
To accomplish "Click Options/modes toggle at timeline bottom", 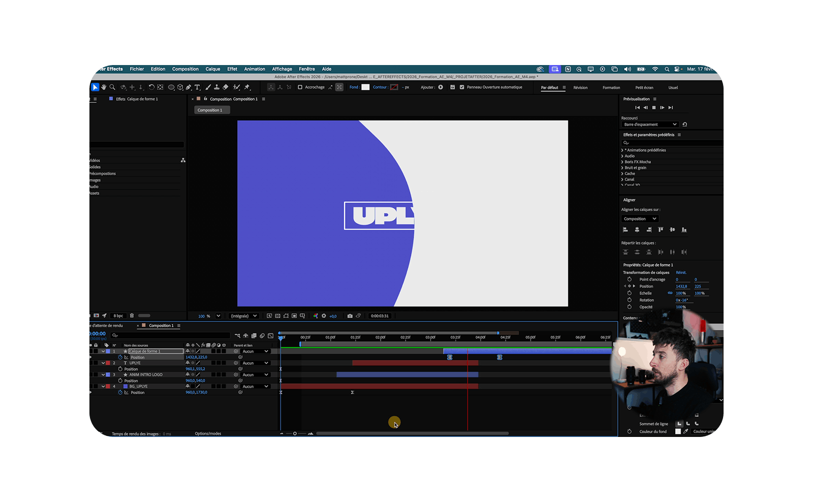I will [x=208, y=433].
